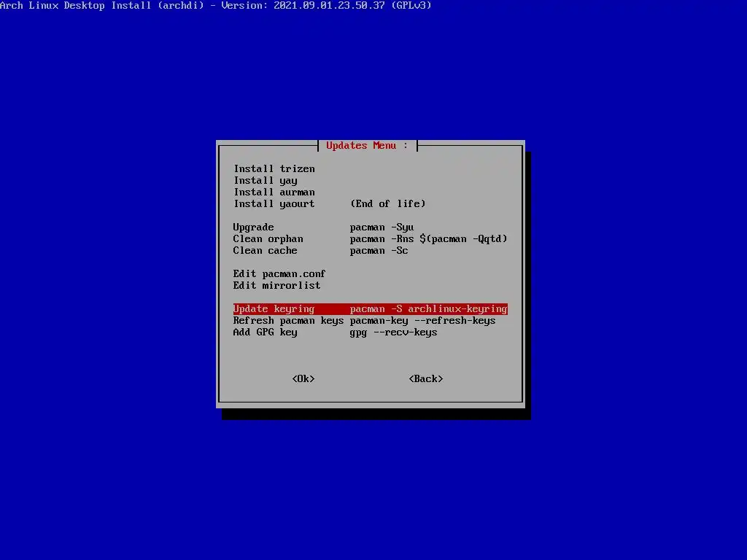Select Clean cache pacman -Sc

[320, 251]
